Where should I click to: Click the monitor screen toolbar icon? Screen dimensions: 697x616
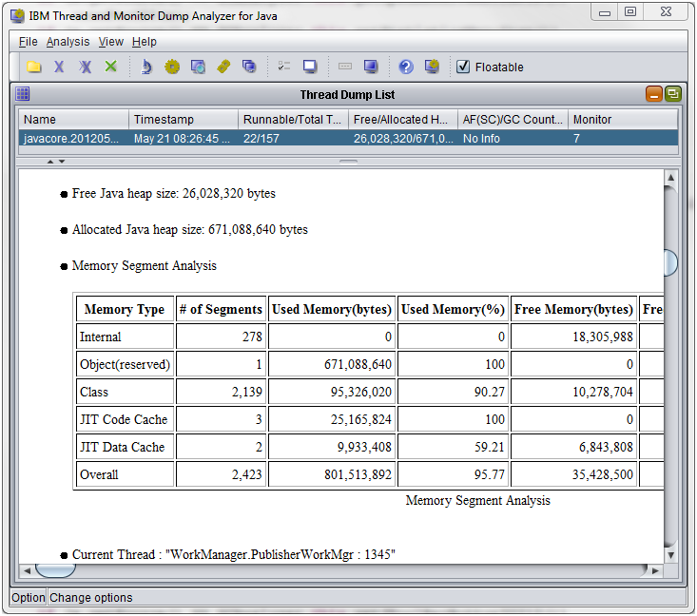click(310, 67)
